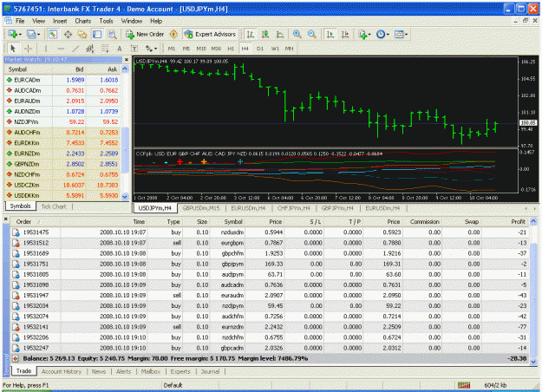This screenshot has height=392, width=542.
Task: Select order 19531475 nzdusdm row
Action: point(270,232)
